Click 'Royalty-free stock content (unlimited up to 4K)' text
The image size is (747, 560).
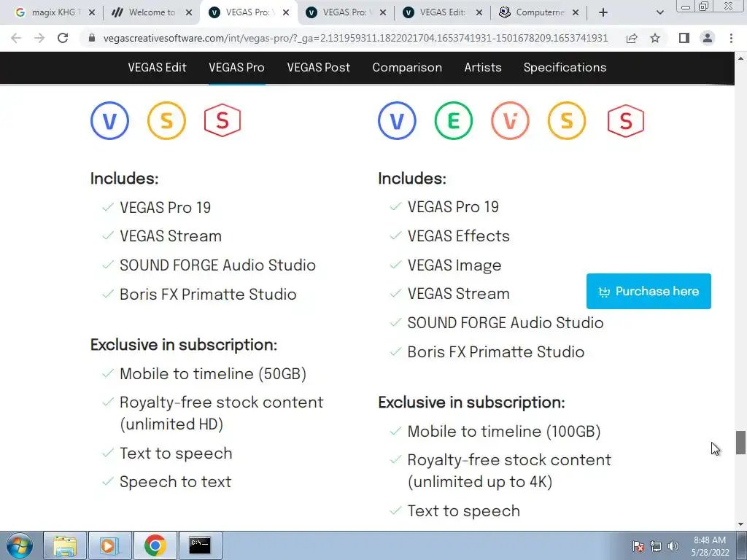coord(508,471)
